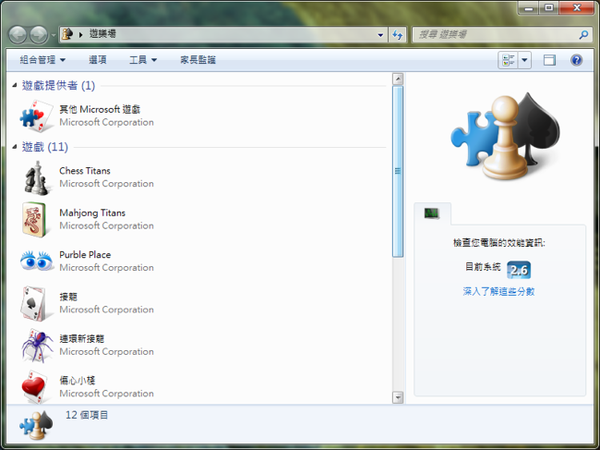Open the 工具 dropdown menu
This screenshot has height=450, width=600.
pos(143,60)
